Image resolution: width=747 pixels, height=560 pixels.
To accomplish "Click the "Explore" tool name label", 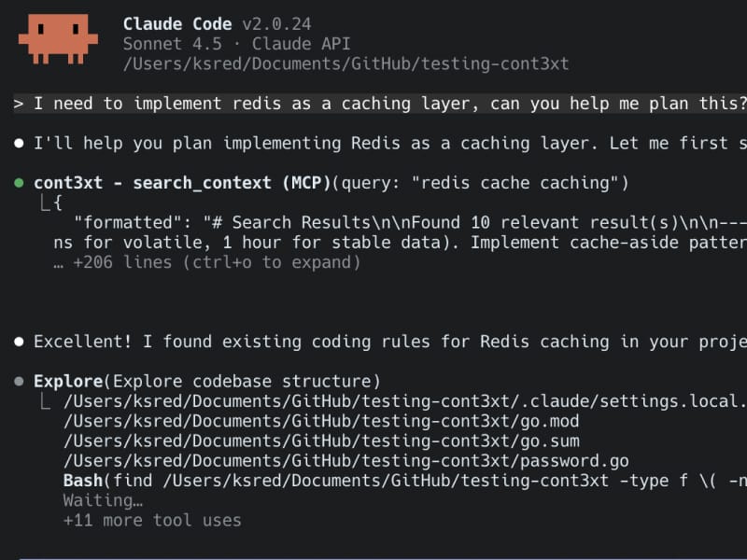I will (67, 382).
